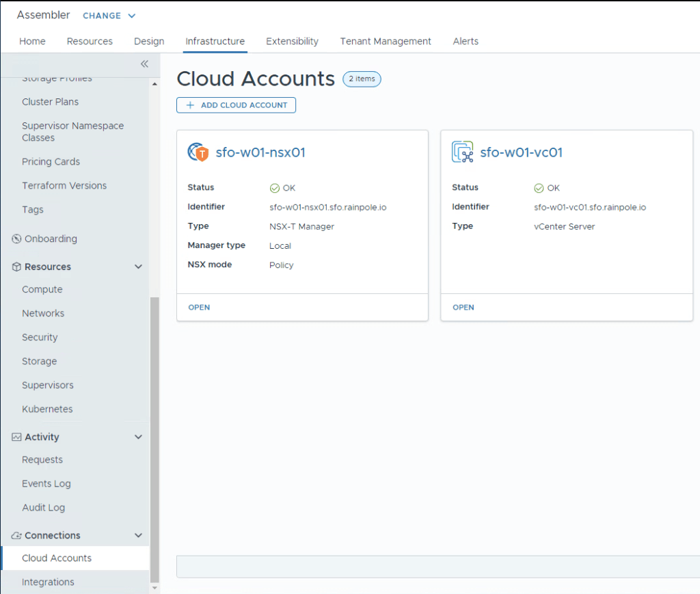
Task: Open the sfo-w01-vc01 cloud account title link
Action: (521, 152)
